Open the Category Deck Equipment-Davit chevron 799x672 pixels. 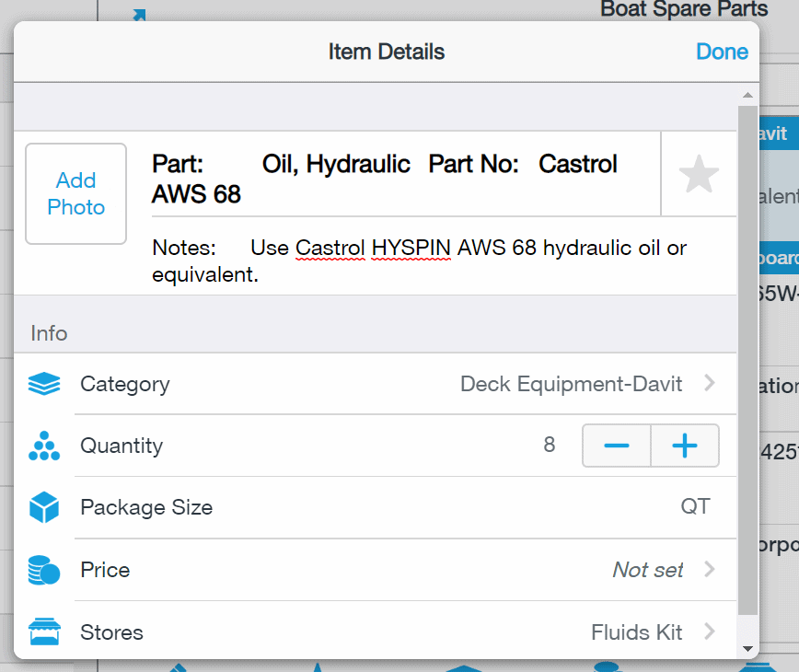coord(710,383)
